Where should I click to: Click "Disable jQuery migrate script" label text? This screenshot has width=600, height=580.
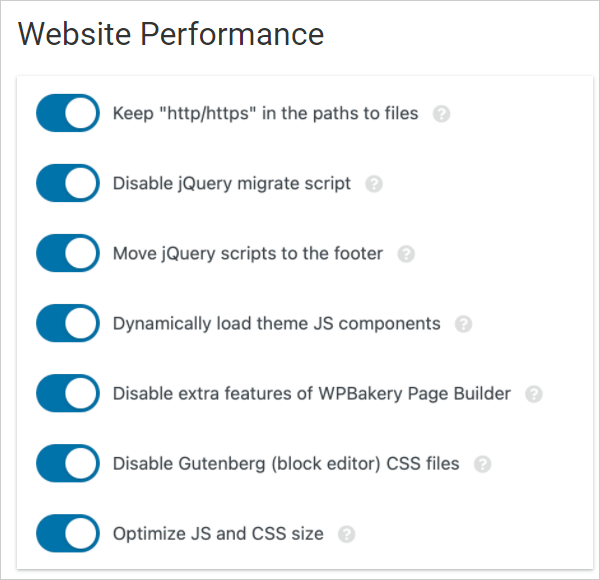point(232,184)
